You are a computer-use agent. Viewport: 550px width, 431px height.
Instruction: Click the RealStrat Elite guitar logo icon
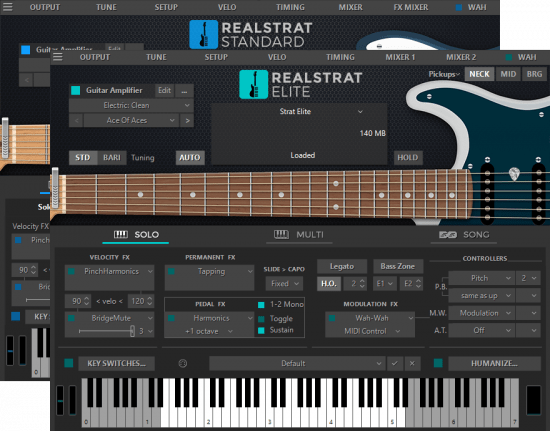point(253,85)
